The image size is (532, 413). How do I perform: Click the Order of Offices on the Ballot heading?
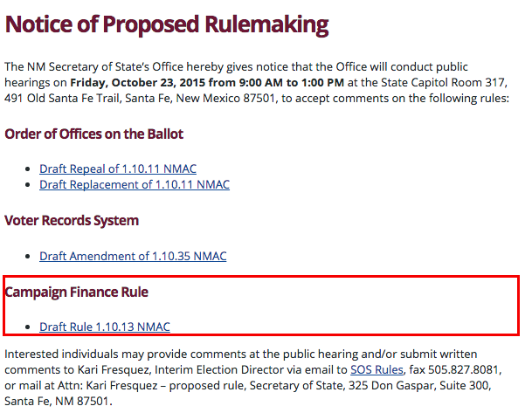coord(93,134)
